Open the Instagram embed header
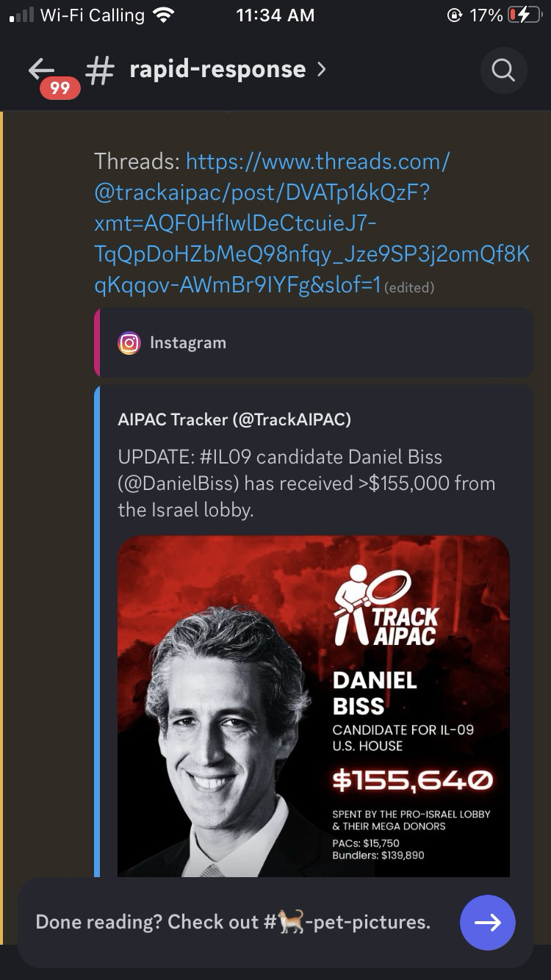The height and width of the screenshot is (980, 551). coord(314,343)
